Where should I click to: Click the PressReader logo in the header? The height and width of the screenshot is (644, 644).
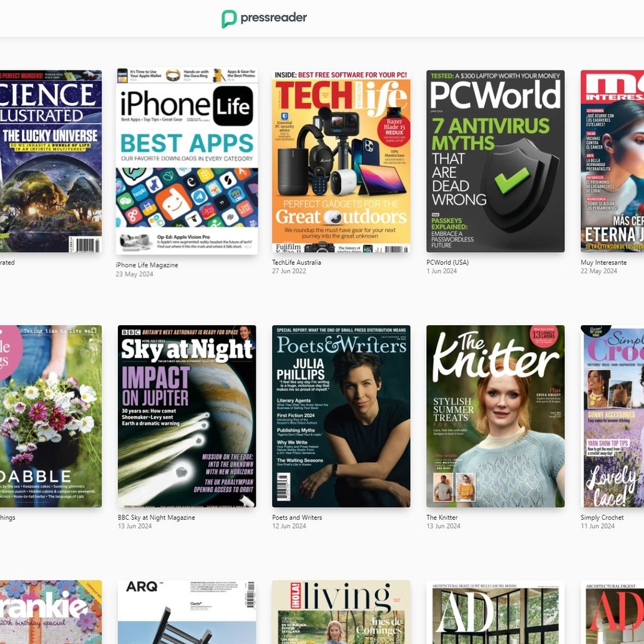(264, 19)
